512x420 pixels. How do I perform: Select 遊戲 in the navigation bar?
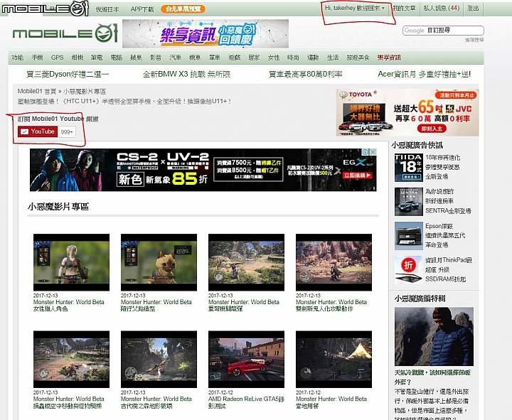click(x=235, y=58)
